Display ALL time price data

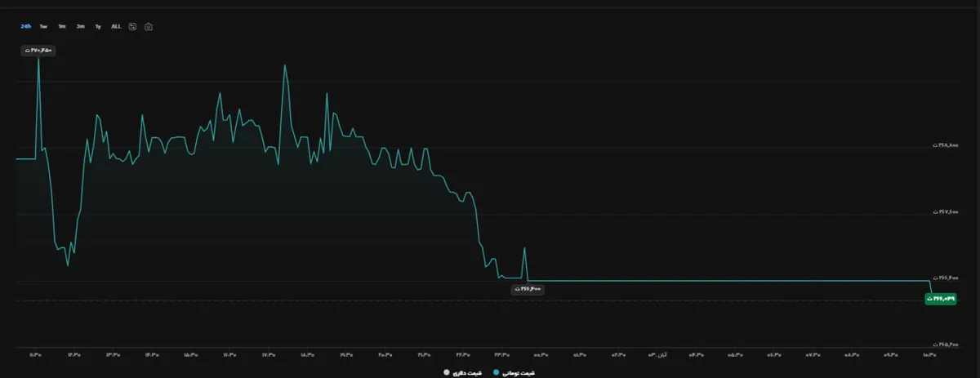click(116, 26)
